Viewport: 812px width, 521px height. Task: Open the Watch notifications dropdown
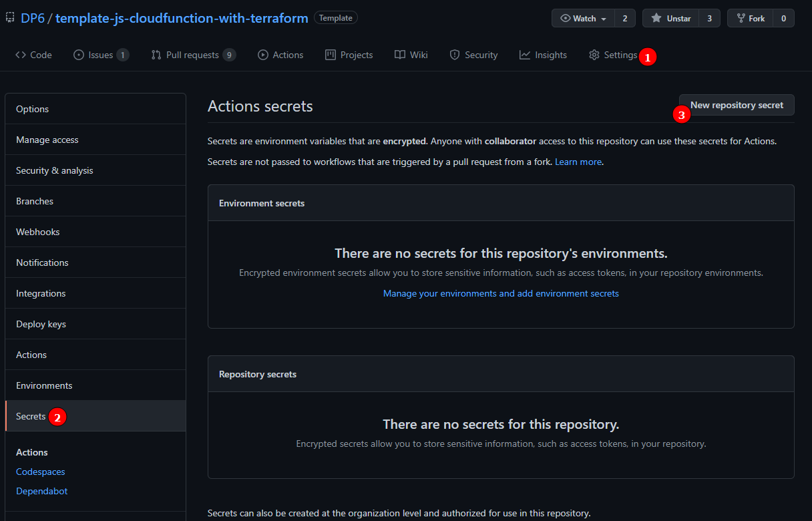(x=584, y=18)
